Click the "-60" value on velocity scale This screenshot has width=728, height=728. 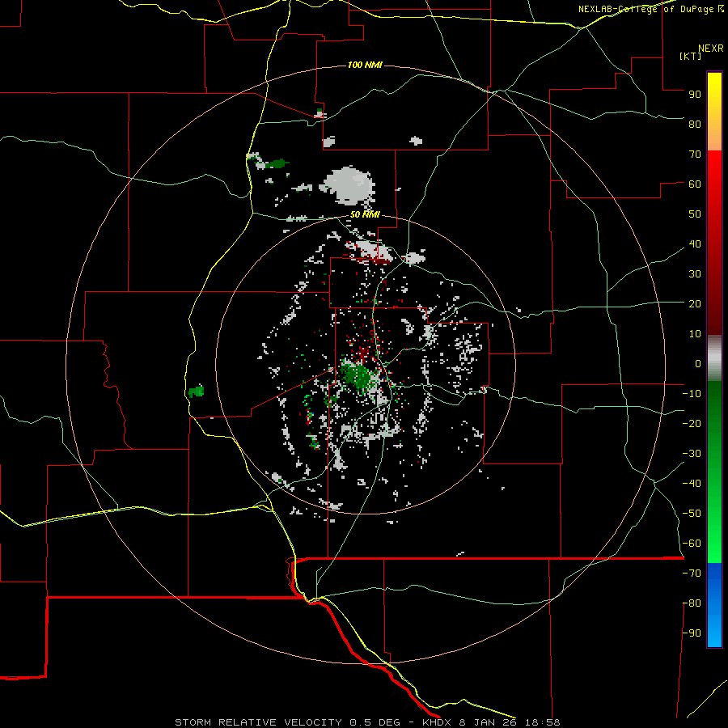692,544
